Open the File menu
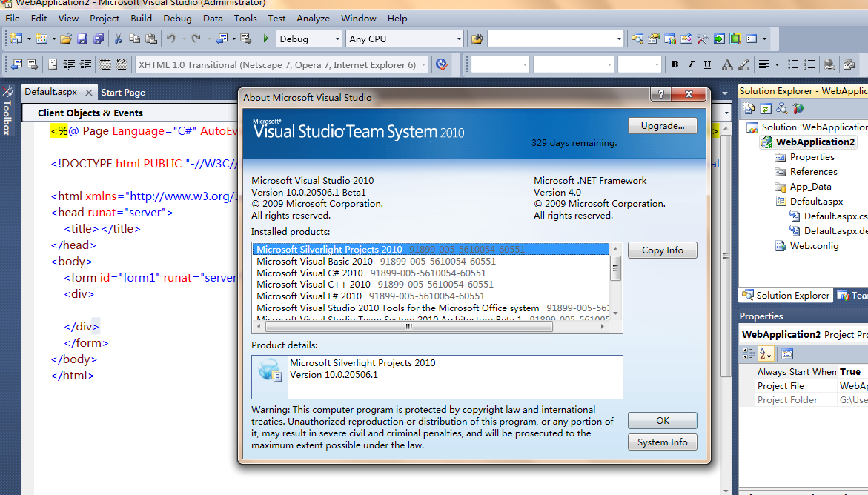Screen dimensions: 868x495 12,19
